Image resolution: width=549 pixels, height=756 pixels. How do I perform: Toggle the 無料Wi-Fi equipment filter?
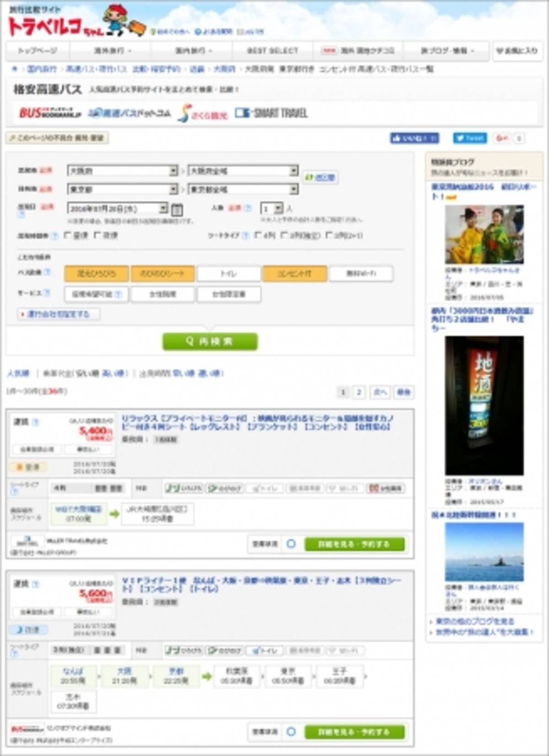(361, 273)
